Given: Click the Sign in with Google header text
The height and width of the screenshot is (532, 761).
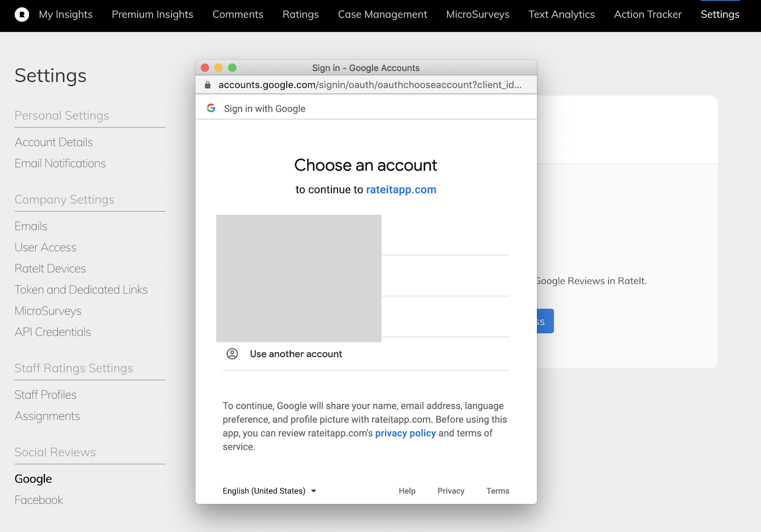Looking at the screenshot, I should click(x=264, y=109).
